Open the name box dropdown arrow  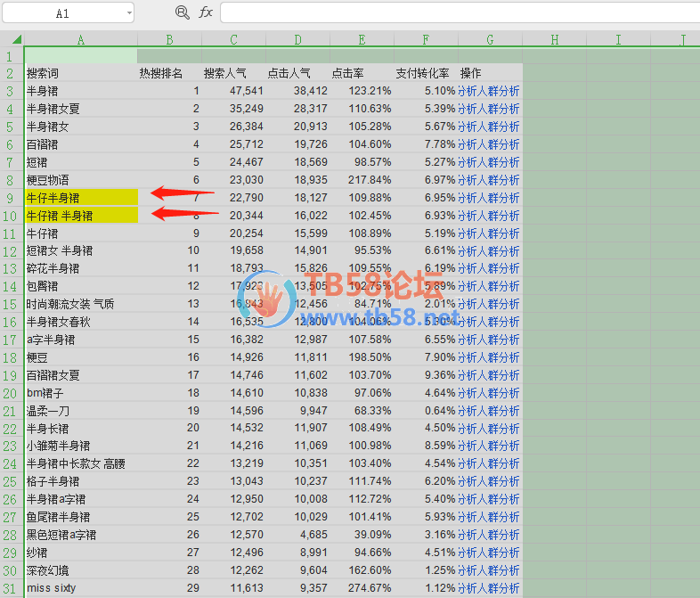click(130, 13)
